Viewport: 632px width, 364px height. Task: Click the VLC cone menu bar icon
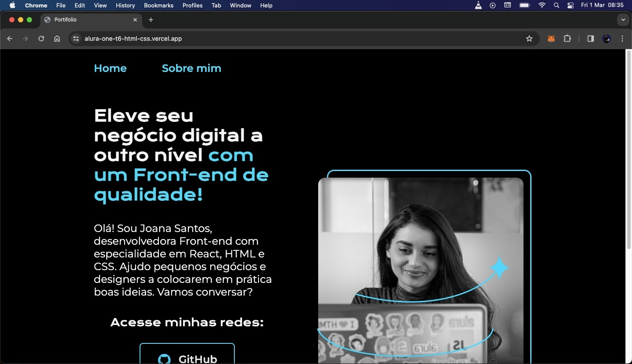coord(478,5)
